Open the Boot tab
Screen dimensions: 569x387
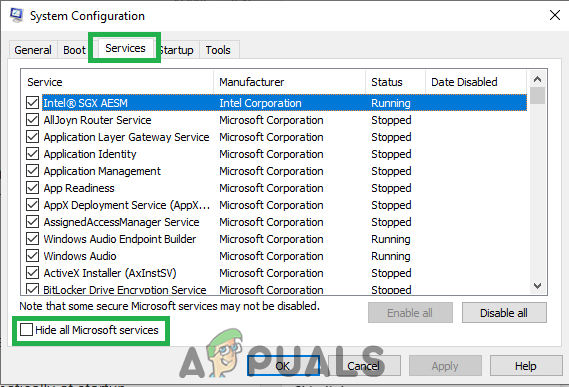tap(74, 50)
